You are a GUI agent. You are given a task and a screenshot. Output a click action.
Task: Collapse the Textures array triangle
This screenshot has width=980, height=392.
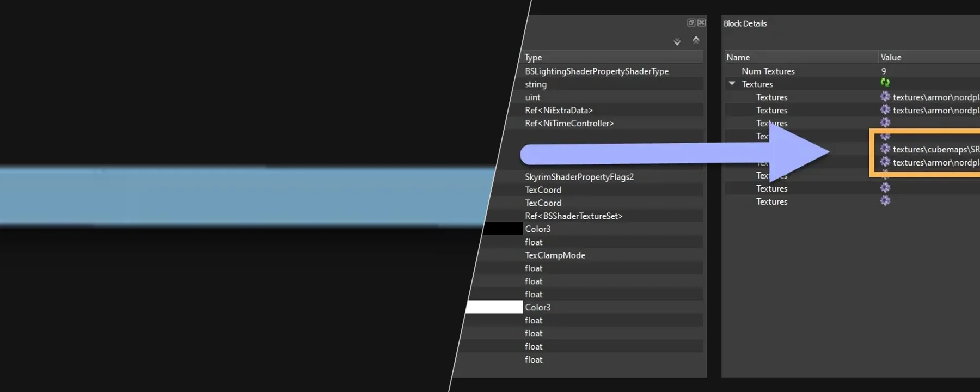pyautogui.click(x=732, y=84)
